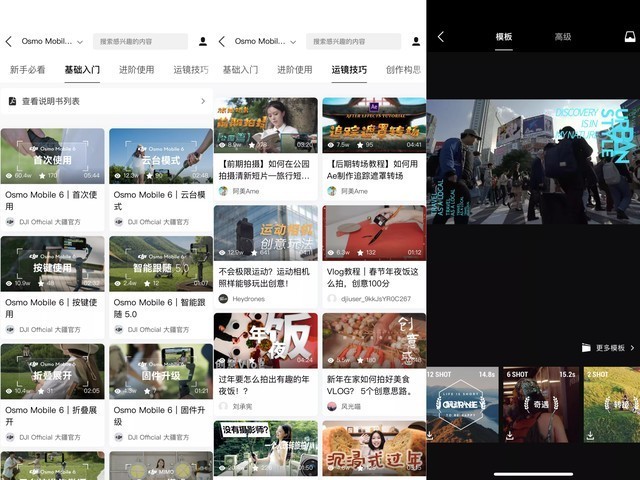Open the 查看说明书列表 row
Screen dimensions: 640x480
click(106, 101)
